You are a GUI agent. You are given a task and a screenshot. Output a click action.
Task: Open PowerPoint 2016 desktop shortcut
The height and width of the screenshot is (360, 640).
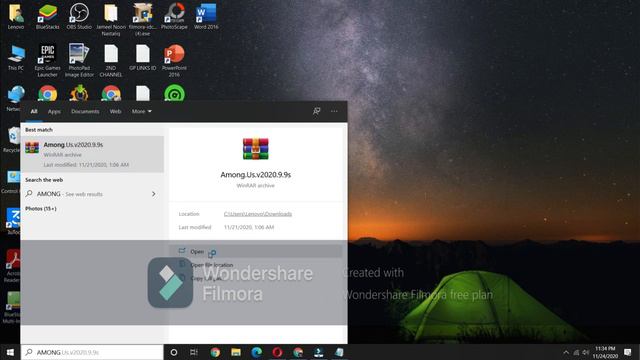174,60
